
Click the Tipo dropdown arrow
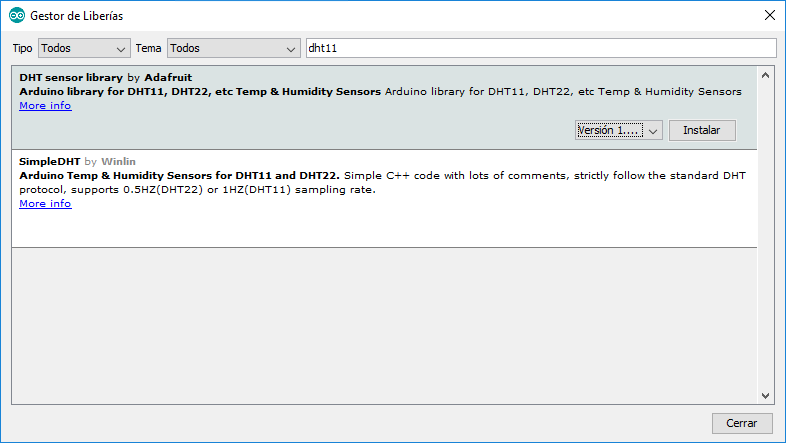pos(122,48)
